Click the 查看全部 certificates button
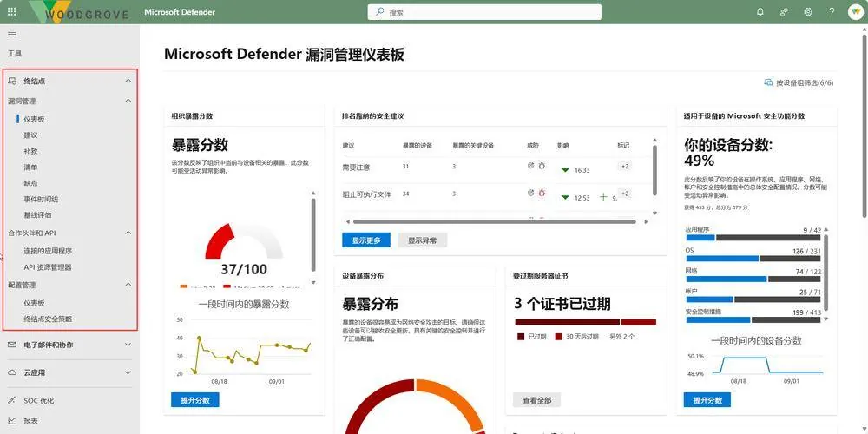Screen dimensions: 868x434 [x=536, y=400]
